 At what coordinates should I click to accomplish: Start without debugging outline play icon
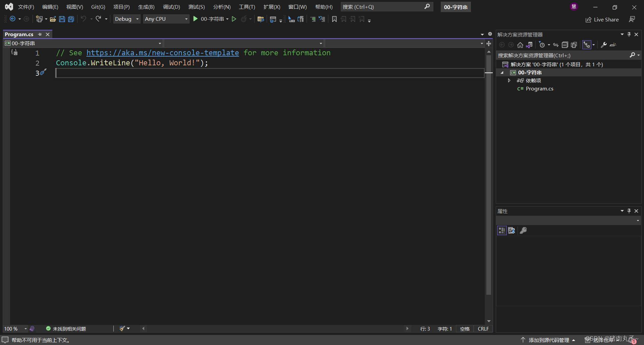pyautogui.click(x=234, y=19)
